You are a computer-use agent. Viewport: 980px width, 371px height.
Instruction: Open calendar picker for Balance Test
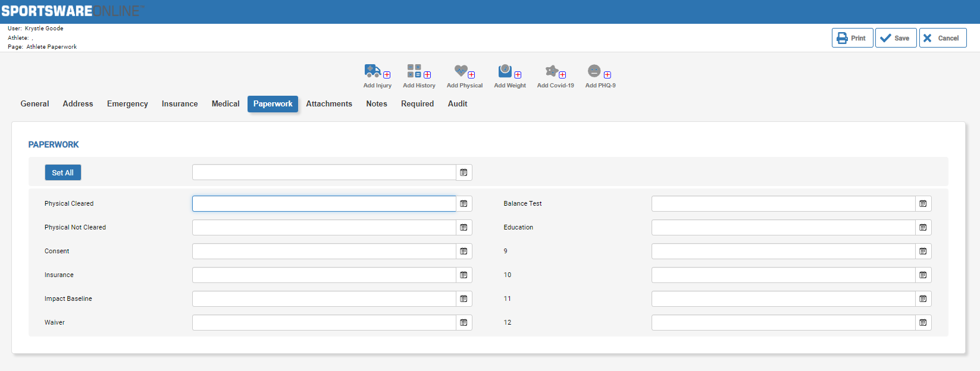pos(923,204)
